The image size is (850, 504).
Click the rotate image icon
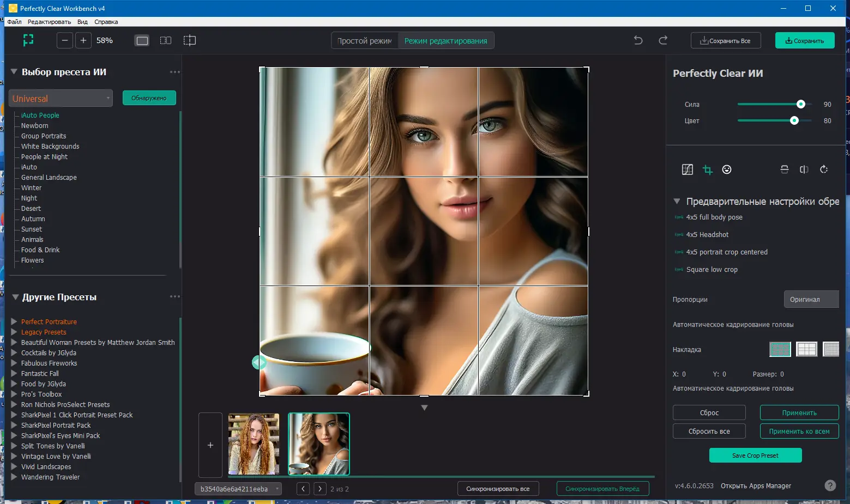[823, 169]
